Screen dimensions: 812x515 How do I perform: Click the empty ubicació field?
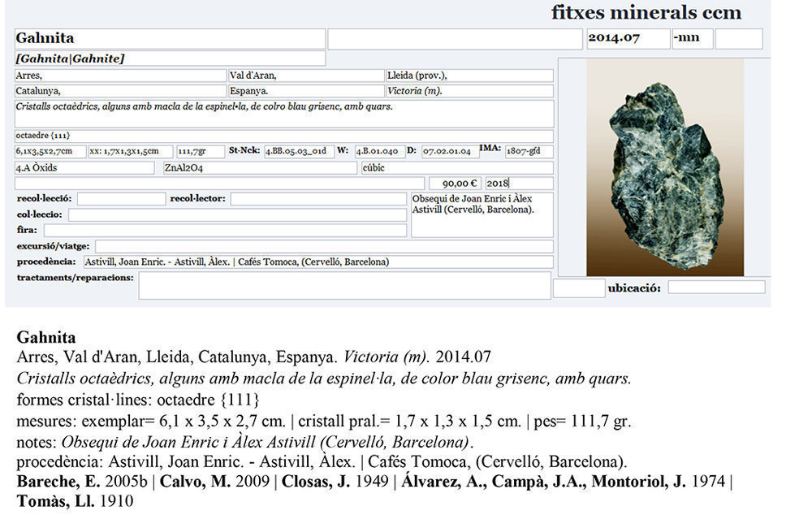(716, 287)
